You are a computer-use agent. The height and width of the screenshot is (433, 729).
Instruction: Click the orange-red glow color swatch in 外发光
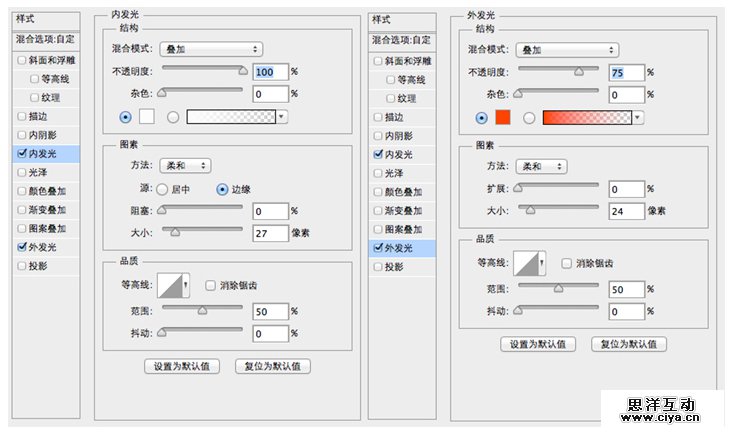503,117
